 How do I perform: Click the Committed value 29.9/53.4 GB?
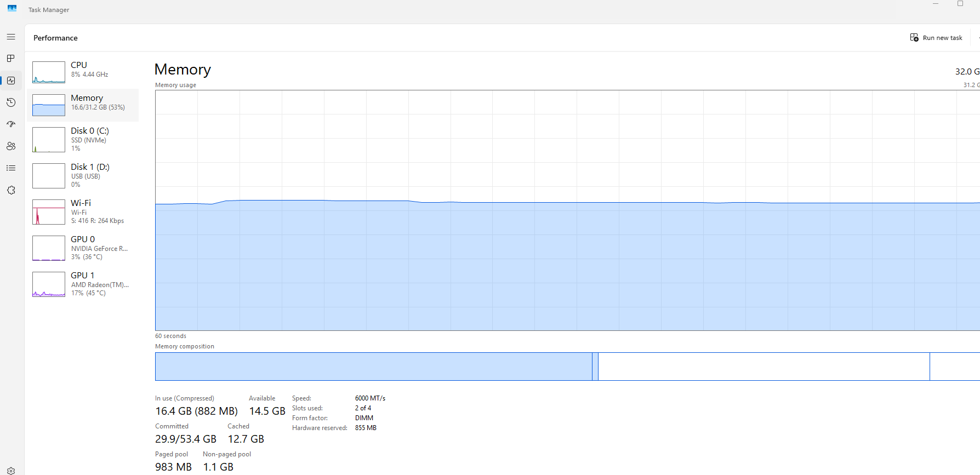tap(186, 439)
